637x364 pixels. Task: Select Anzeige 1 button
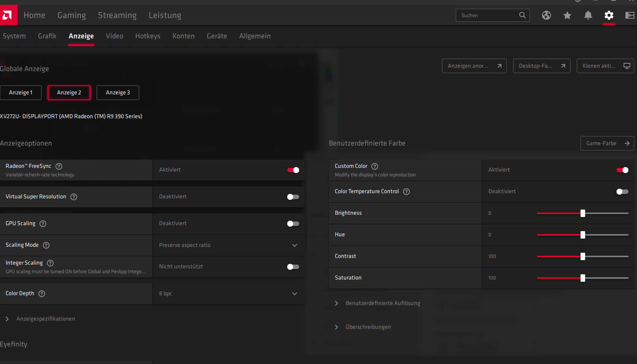[x=20, y=93]
